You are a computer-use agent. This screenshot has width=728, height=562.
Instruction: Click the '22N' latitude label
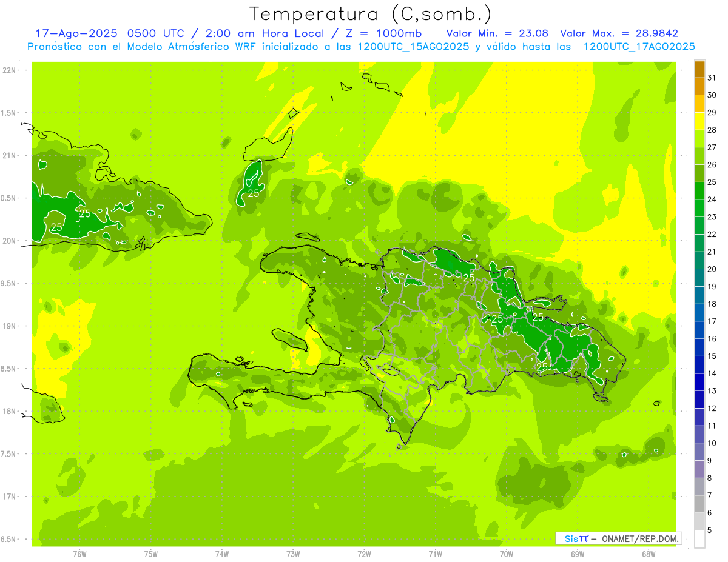pyautogui.click(x=9, y=70)
